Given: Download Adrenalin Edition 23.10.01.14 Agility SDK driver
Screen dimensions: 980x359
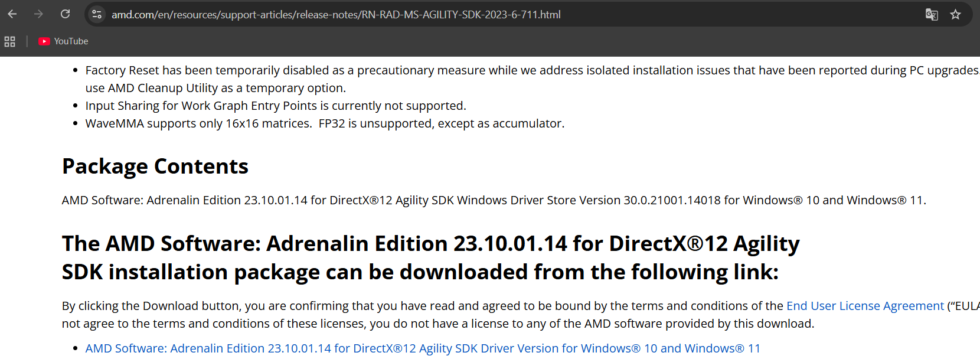Looking at the screenshot, I should pyautogui.click(x=423, y=348).
